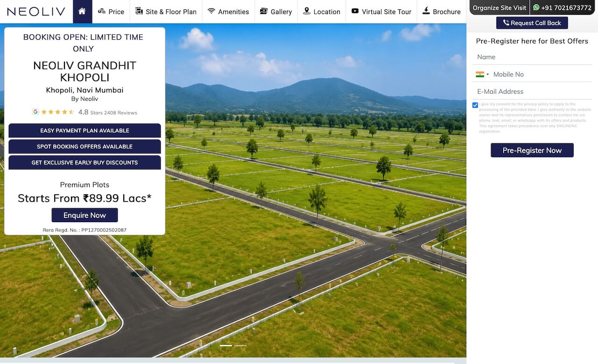Go to Home via the house icon
Viewport: 598px width, 364px height.
(82, 12)
